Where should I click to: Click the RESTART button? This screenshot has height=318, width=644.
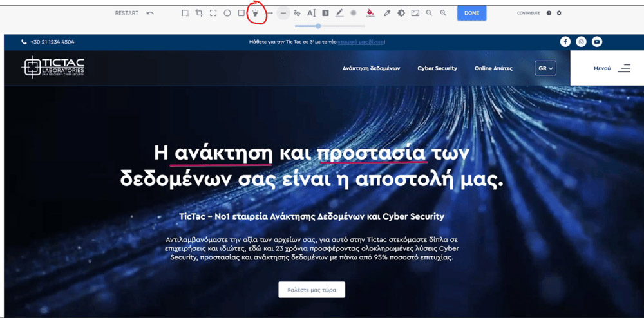pyautogui.click(x=126, y=13)
